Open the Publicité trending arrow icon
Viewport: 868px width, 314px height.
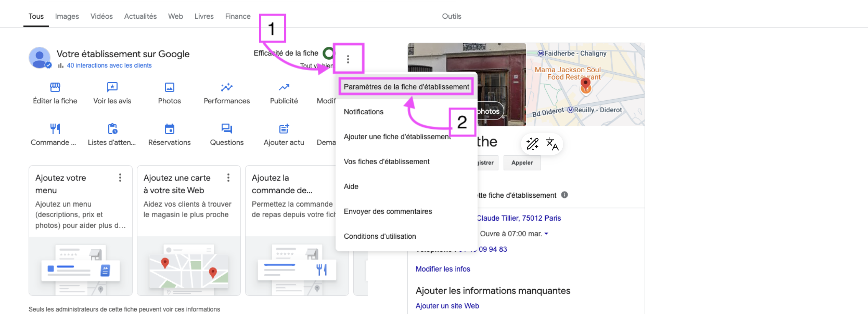pos(284,87)
